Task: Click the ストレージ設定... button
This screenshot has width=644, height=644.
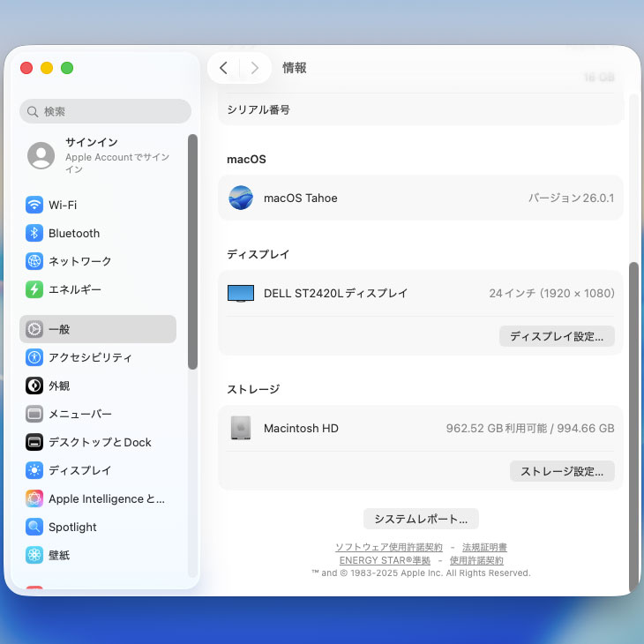Action: pyautogui.click(x=562, y=471)
